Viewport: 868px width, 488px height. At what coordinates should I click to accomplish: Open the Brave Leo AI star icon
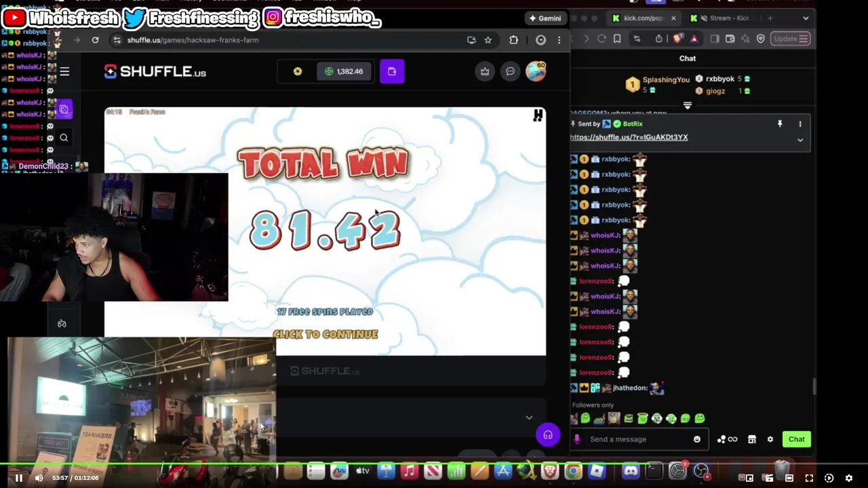(x=745, y=39)
